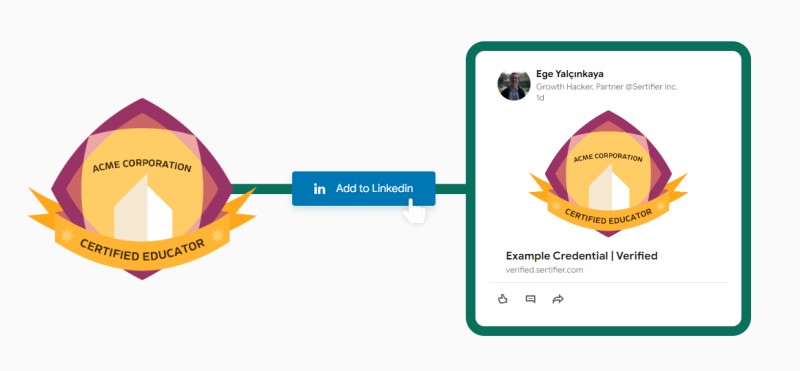Open the Example Credential | Verified title
This screenshot has width=800, height=371.
point(581,256)
